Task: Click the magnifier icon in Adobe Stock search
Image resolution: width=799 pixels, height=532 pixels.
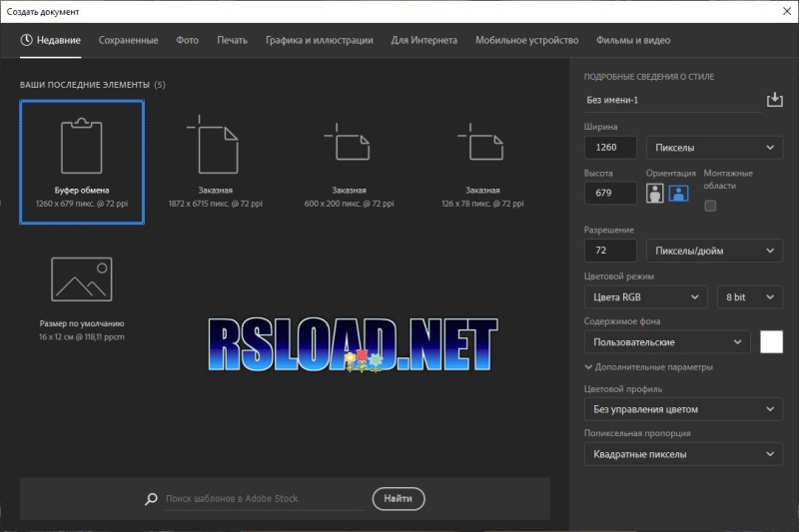Action: click(151, 499)
